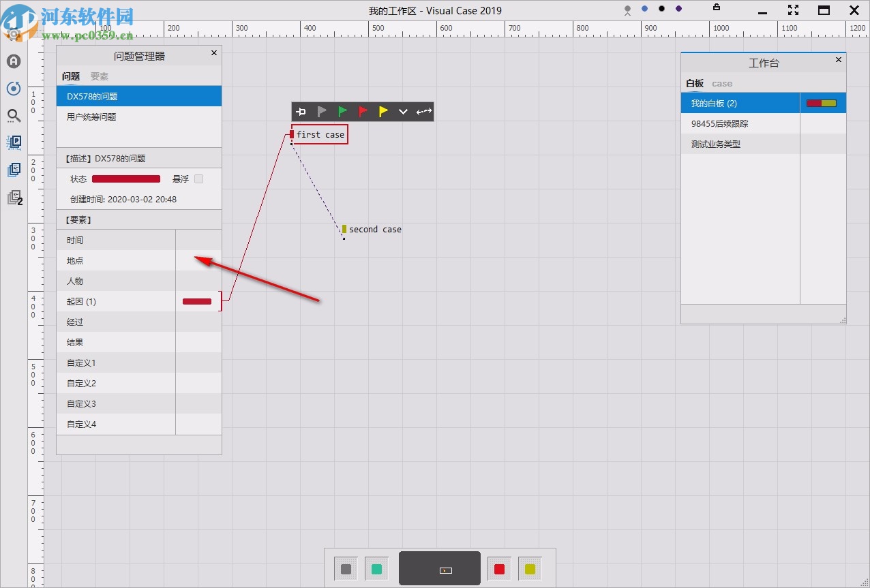Select the gray dot with caret in title bar

coord(627,10)
